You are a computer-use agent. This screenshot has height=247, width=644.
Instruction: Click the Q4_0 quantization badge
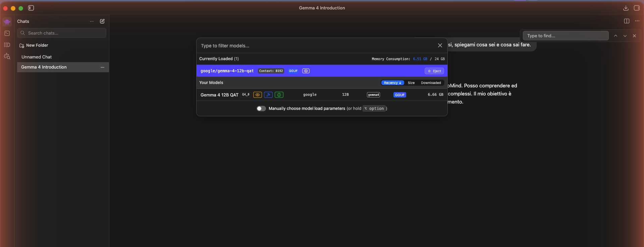[246, 95]
